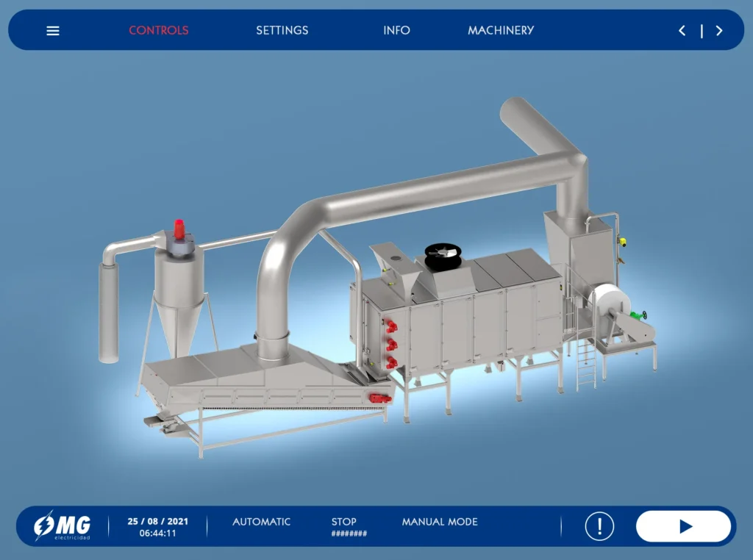This screenshot has width=753, height=560.
Task: Go to previous page with left chevron
Action: 682,31
